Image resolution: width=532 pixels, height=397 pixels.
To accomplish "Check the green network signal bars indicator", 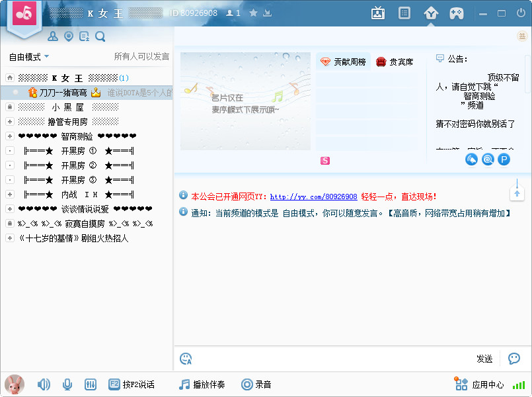I will pos(518,384).
